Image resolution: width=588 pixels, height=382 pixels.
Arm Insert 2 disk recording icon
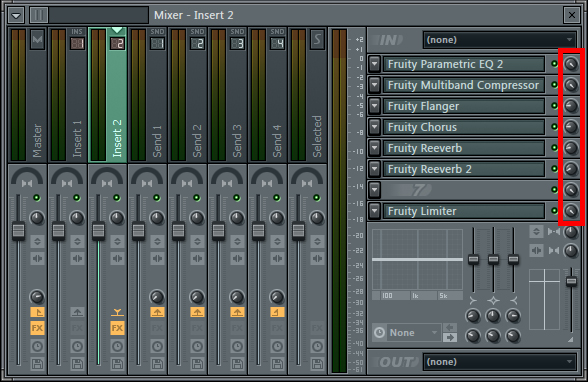(117, 364)
